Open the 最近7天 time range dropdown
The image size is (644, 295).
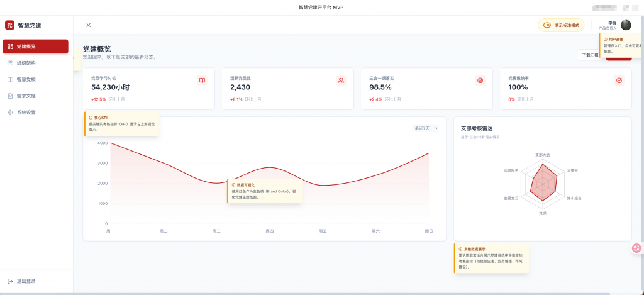pyautogui.click(x=426, y=128)
